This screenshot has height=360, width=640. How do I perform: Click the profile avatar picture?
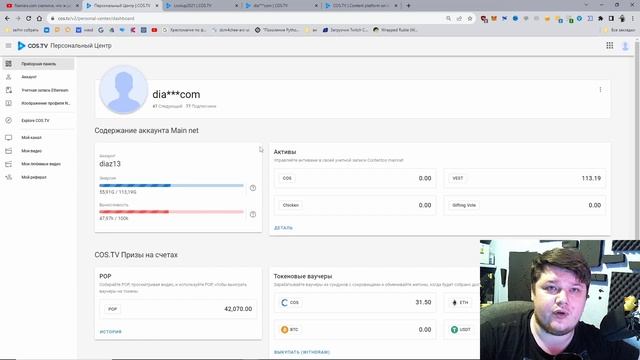tap(123, 90)
